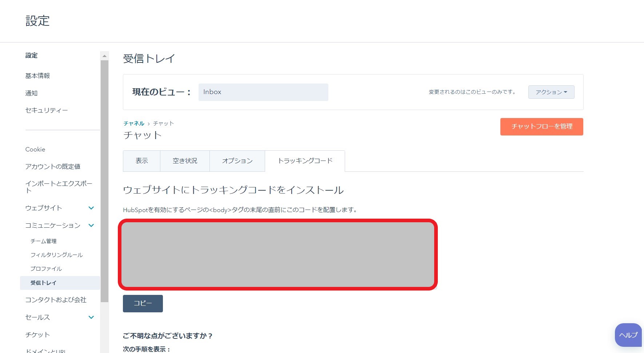
Task: Click チャットフローを管理 button
Action: pos(542,126)
